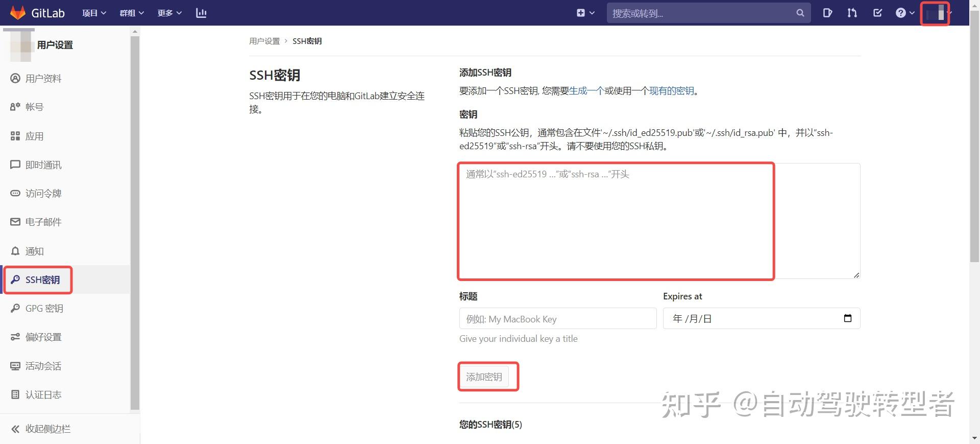Click the 用户设置 sidebar header
This screenshot has width=980, height=444.
coord(55,45)
